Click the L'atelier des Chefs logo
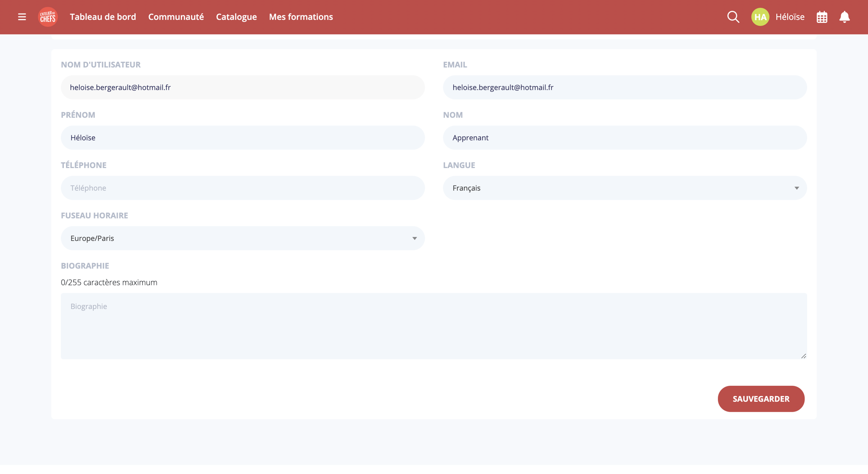 (48, 17)
